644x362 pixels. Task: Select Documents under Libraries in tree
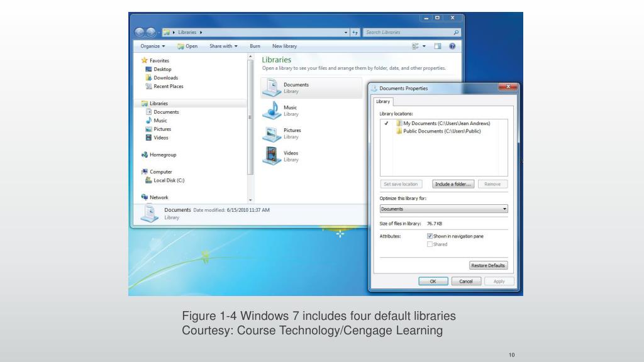(166, 112)
